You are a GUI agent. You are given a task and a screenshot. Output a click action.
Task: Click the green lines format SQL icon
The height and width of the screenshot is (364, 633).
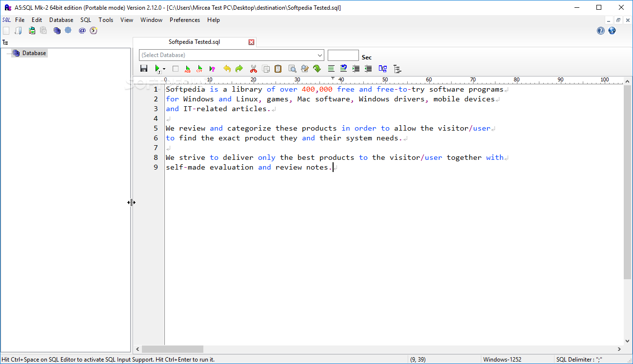pyautogui.click(x=331, y=69)
